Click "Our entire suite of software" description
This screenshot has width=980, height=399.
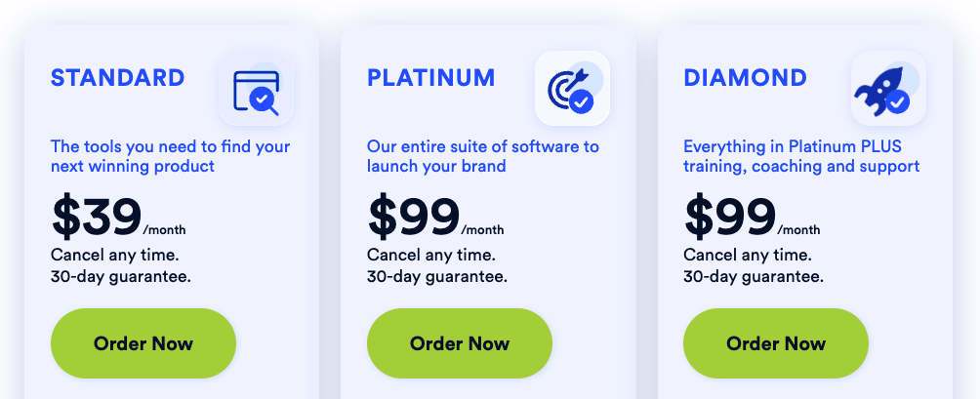coord(482,156)
